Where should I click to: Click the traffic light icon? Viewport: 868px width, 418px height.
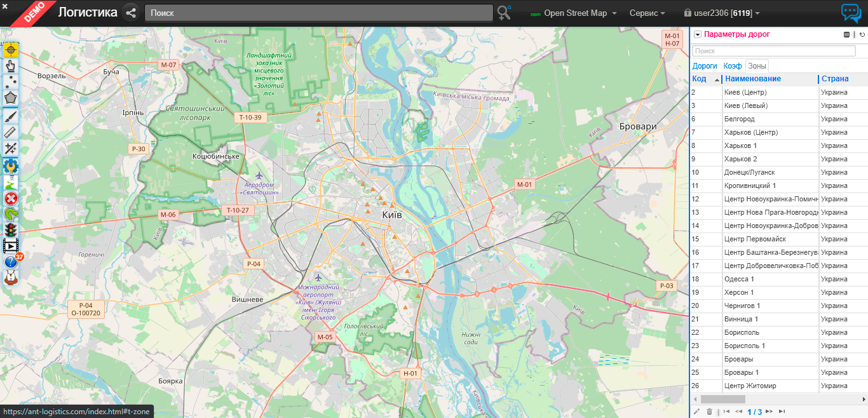[11, 229]
